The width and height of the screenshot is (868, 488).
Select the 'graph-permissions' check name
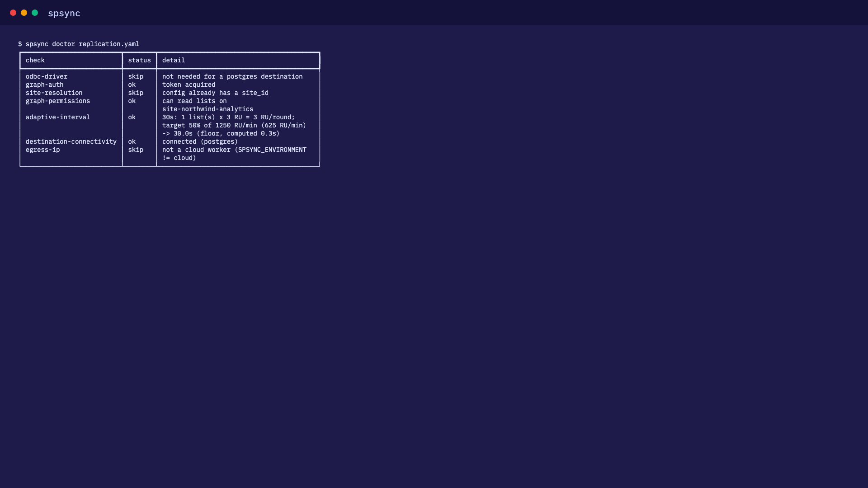(x=58, y=101)
